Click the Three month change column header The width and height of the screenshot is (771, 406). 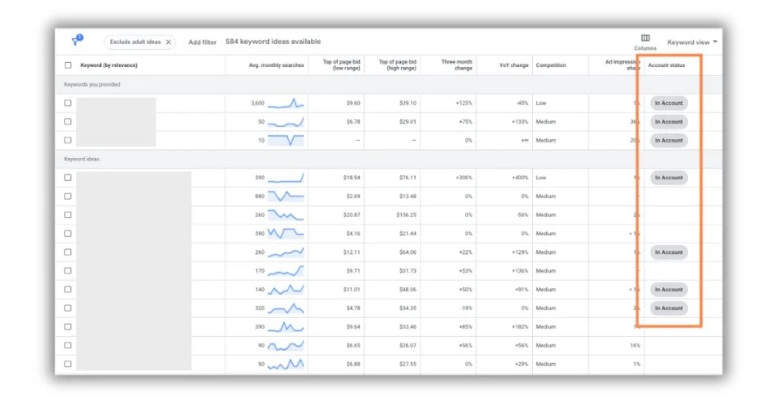tap(457, 65)
